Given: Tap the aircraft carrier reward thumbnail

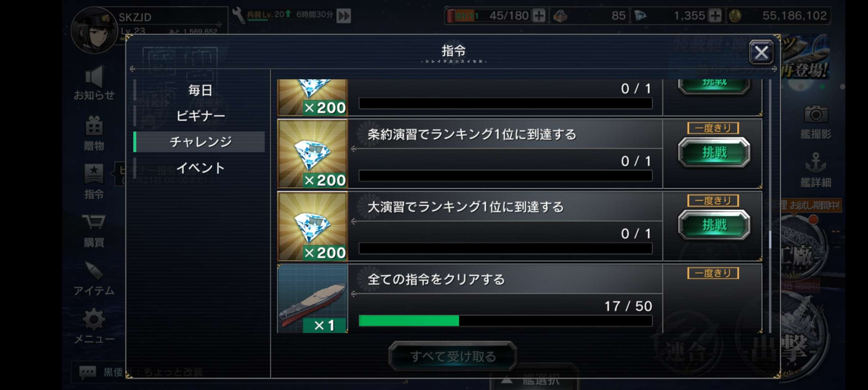Looking at the screenshot, I should click(312, 299).
